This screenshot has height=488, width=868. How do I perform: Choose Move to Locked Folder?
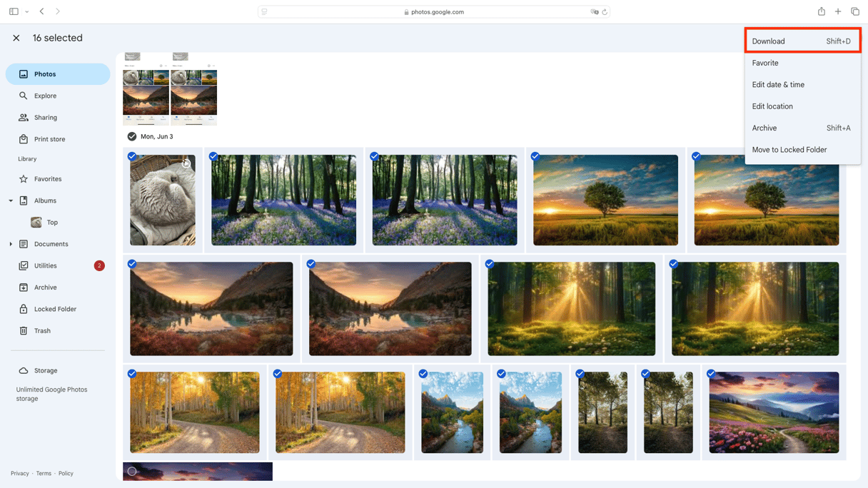[803, 150]
